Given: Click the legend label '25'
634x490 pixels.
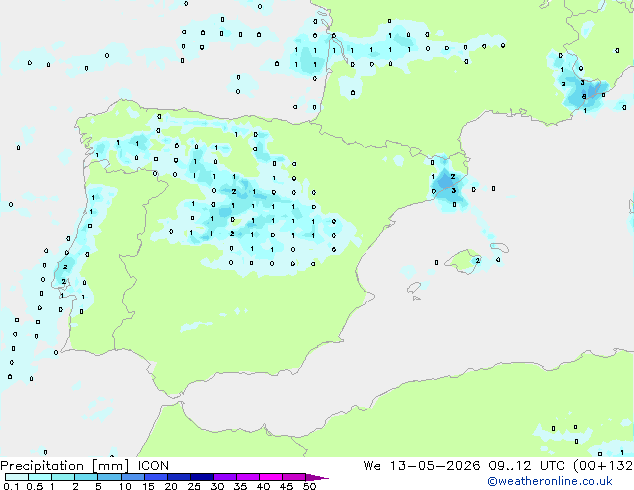Looking at the screenshot, I should (x=194, y=486).
